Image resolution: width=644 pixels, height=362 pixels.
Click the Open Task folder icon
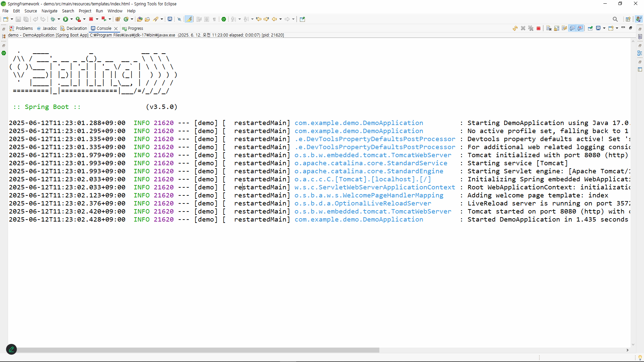pos(147,19)
